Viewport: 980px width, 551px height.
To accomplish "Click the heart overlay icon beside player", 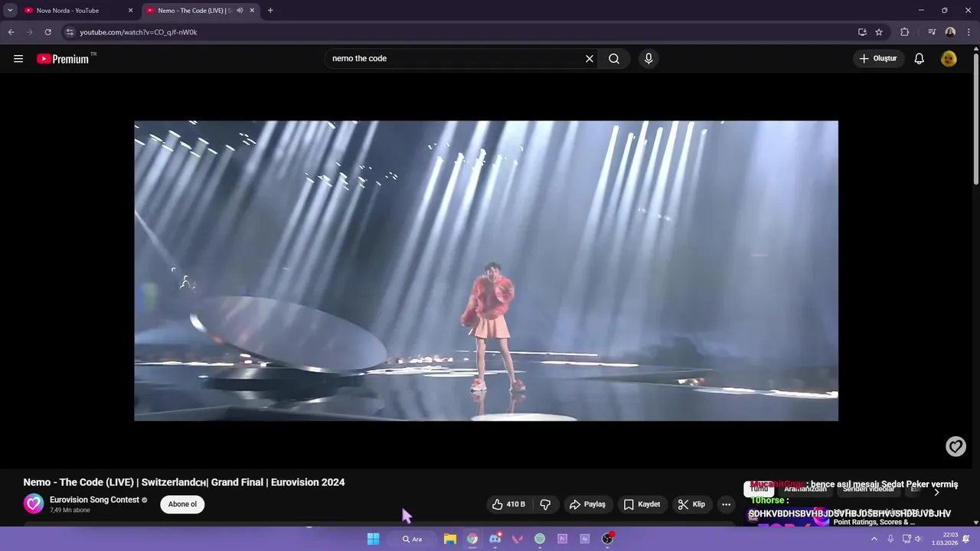I will (x=955, y=446).
